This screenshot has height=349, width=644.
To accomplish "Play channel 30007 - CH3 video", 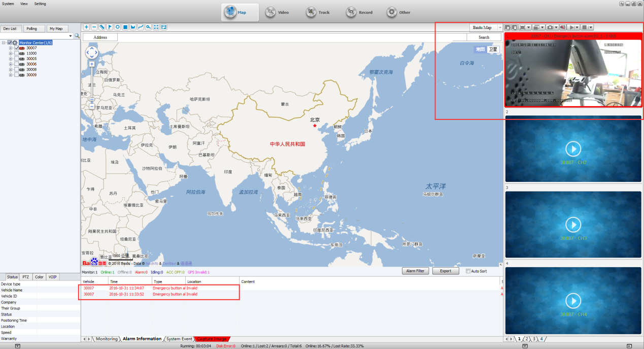I will coord(573,225).
